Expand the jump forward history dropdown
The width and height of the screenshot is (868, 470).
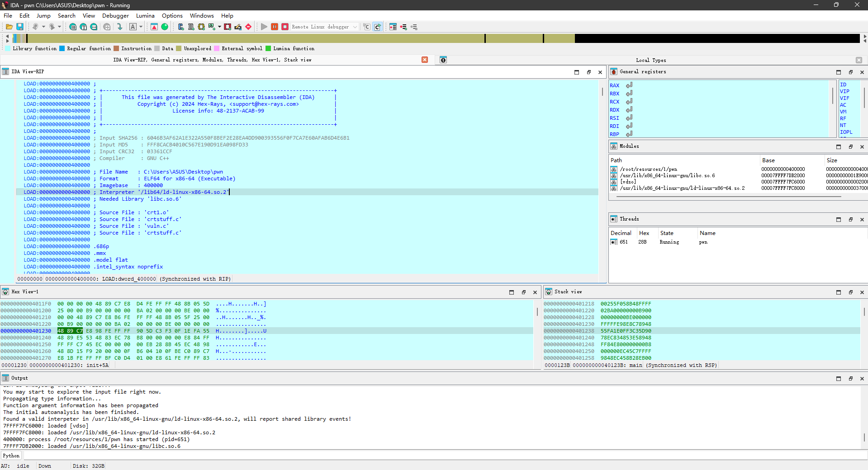59,27
